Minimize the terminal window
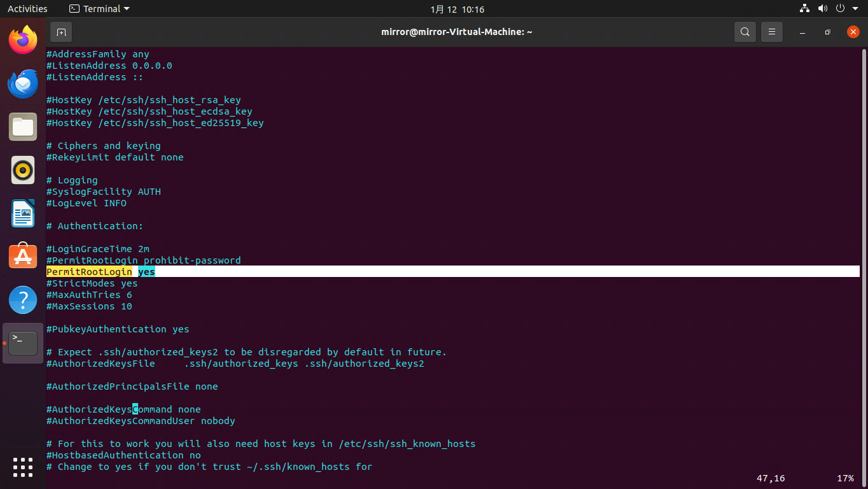 coord(802,32)
